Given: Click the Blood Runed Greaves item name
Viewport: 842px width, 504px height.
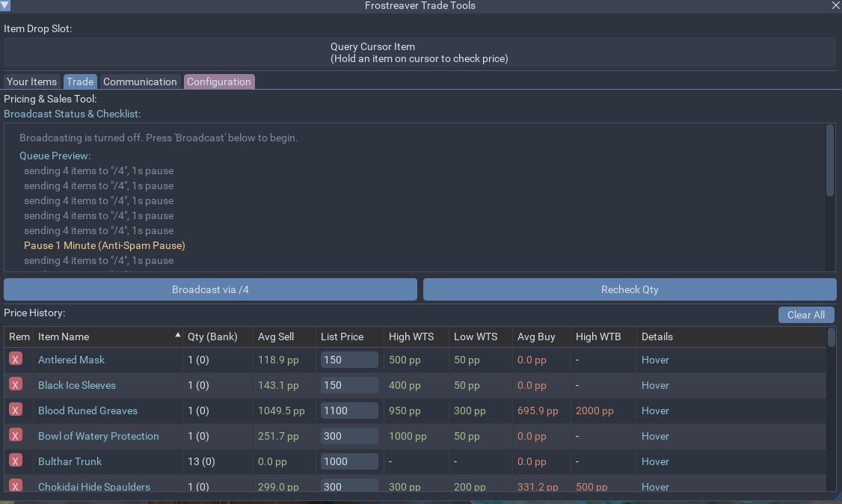Looking at the screenshot, I should tap(87, 411).
